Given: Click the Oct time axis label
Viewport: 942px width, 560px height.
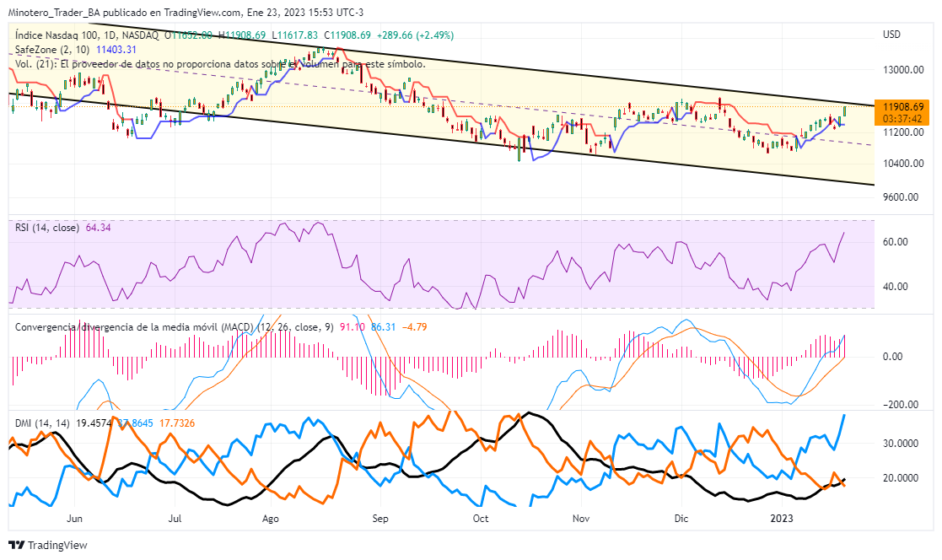Looking at the screenshot, I should pyautogui.click(x=481, y=519).
